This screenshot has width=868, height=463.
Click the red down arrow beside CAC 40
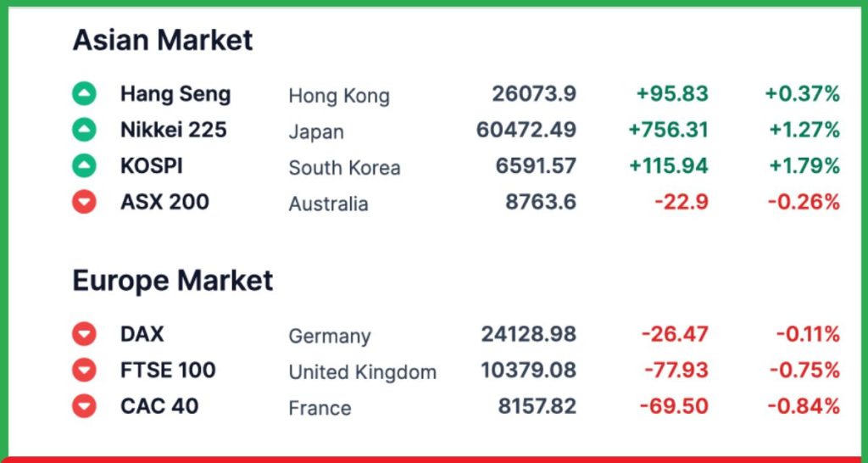84,406
